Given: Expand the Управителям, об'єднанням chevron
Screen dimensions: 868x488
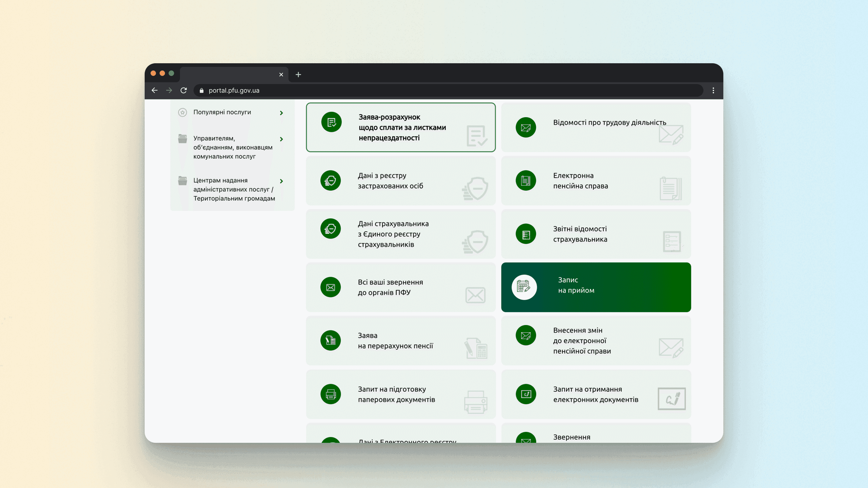Looking at the screenshot, I should [281, 139].
